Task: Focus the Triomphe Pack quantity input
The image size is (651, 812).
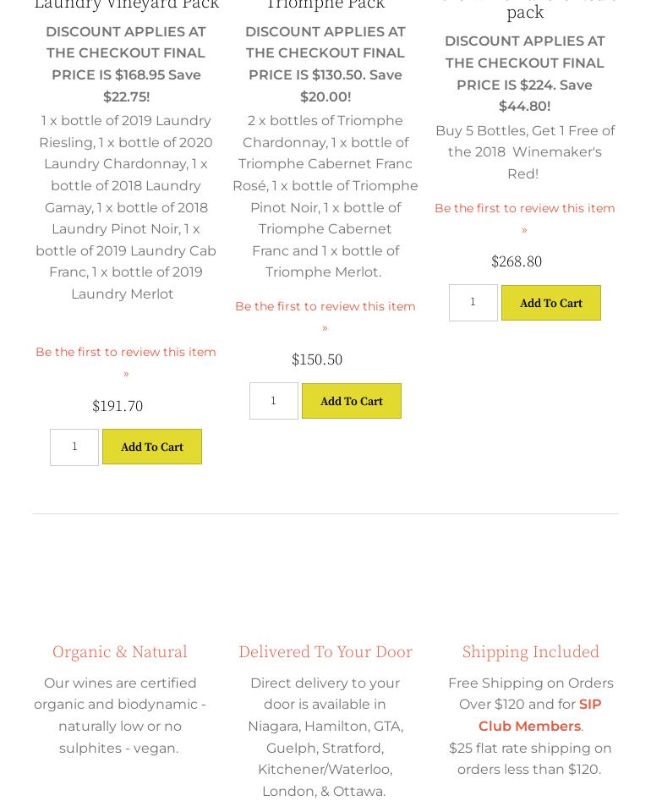Action: coord(274,401)
